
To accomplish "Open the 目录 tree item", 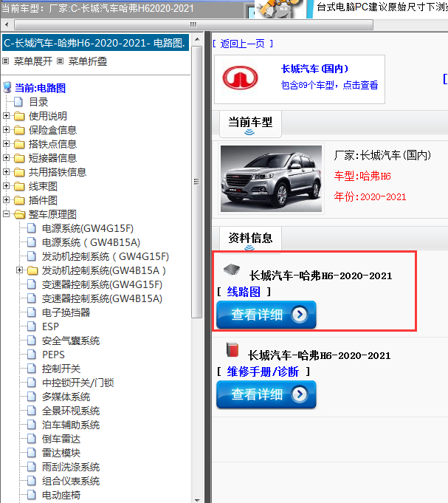I will click(38, 102).
